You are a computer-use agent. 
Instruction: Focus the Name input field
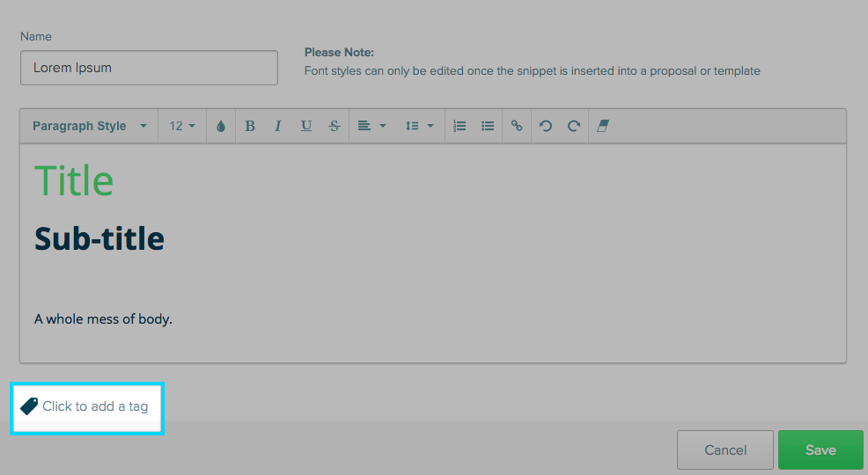[149, 68]
